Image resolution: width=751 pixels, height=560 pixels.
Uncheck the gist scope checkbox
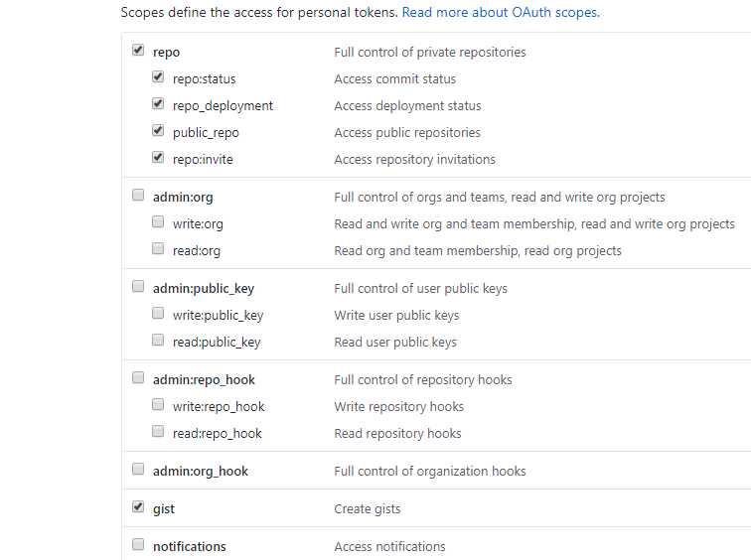138,506
